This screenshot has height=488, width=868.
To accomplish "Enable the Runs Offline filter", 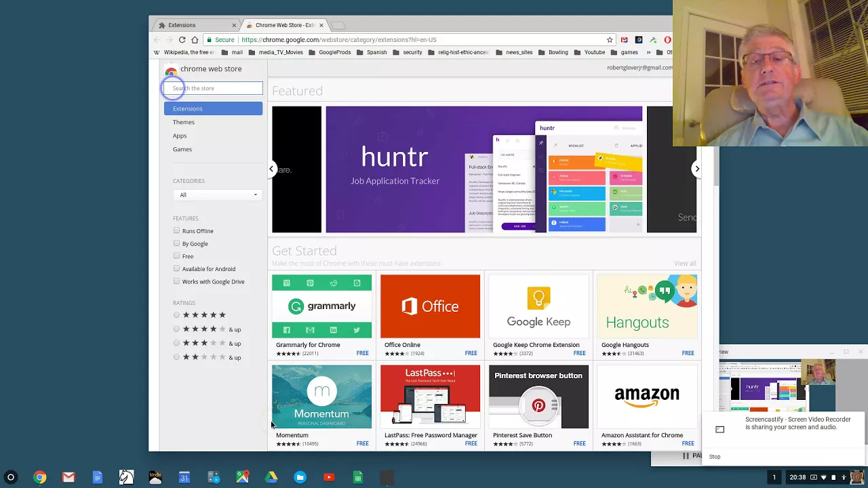I will (x=176, y=230).
